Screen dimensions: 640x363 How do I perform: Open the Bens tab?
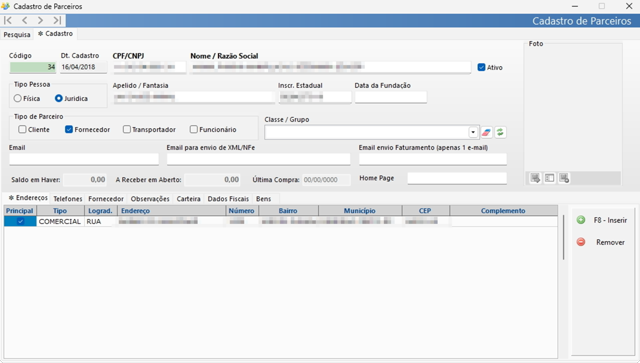tap(263, 199)
